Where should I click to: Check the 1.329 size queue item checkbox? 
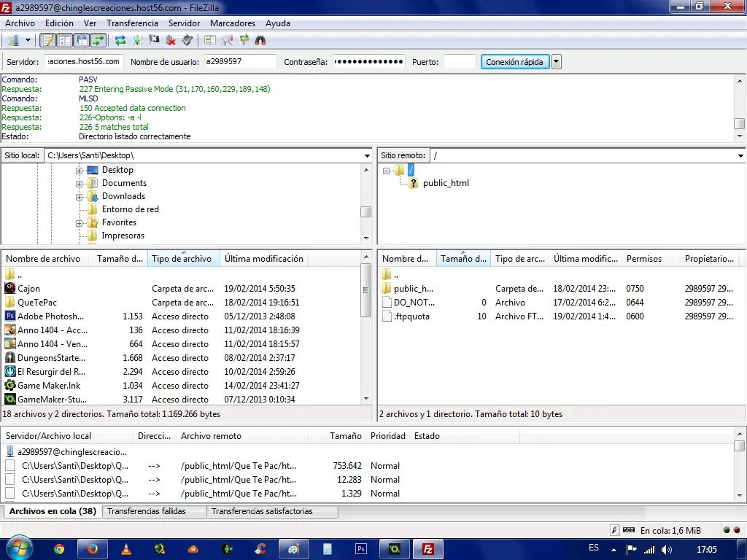pyautogui.click(x=10, y=494)
